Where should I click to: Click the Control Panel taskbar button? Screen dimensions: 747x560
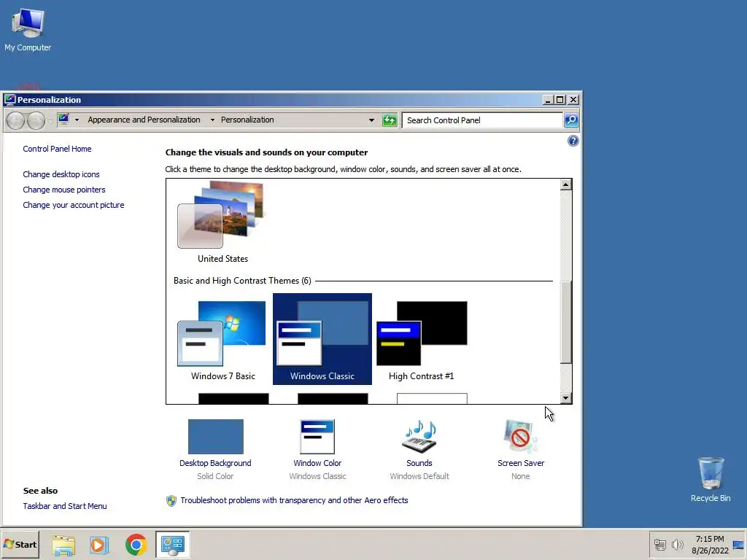coord(172,545)
